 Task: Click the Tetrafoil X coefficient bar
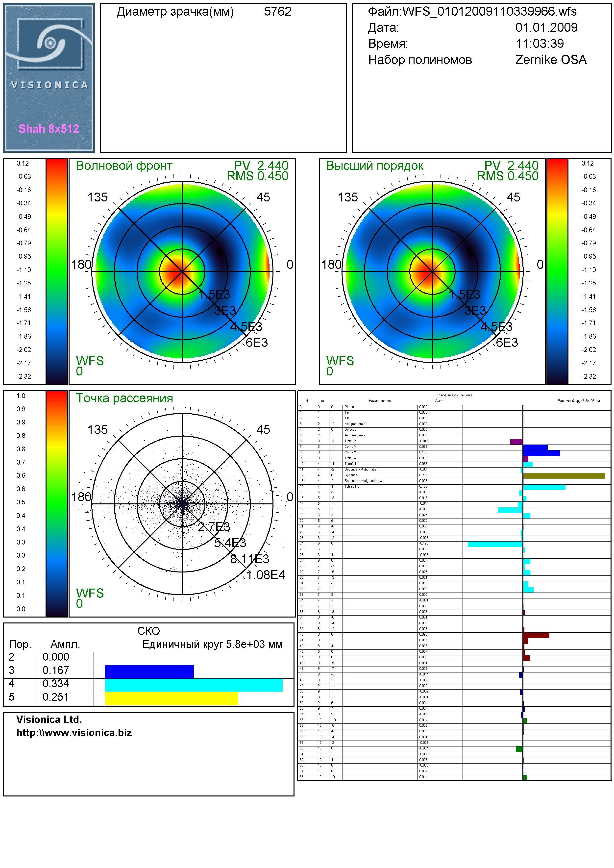(544, 487)
